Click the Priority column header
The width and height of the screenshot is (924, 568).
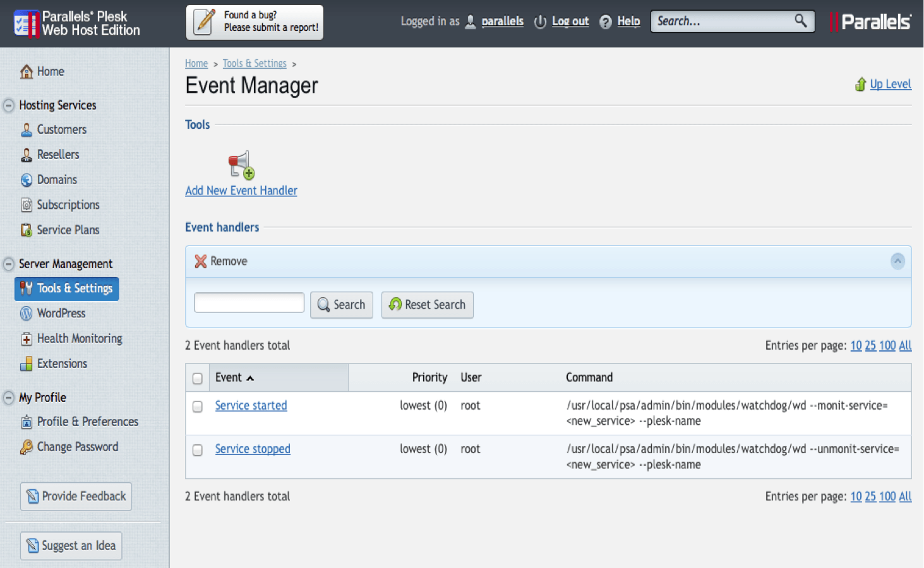[429, 377]
